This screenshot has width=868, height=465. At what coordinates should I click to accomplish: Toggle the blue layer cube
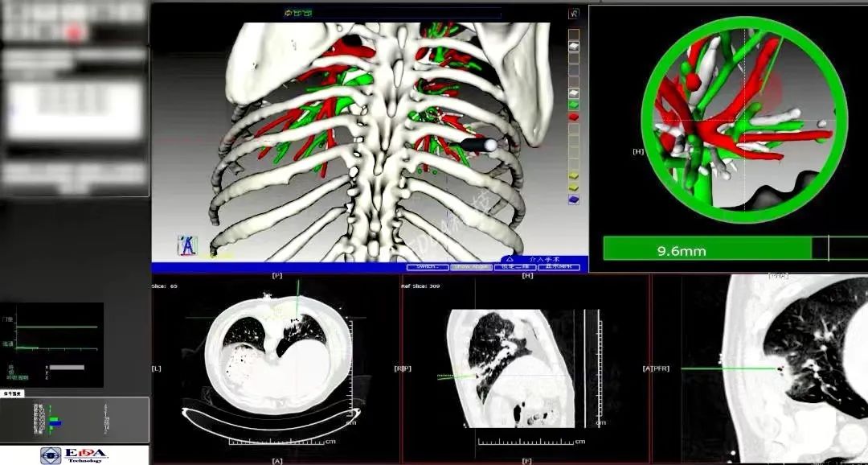pos(574,199)
